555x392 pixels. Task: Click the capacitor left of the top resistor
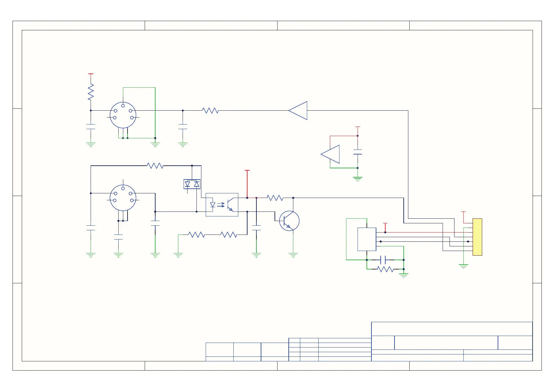click(x=183, y=126)
